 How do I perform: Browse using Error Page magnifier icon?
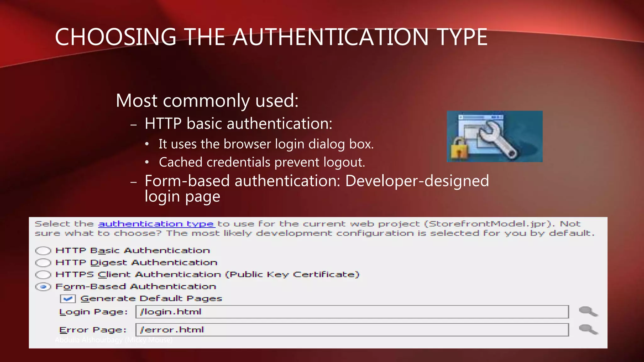[x=588, y=329]
